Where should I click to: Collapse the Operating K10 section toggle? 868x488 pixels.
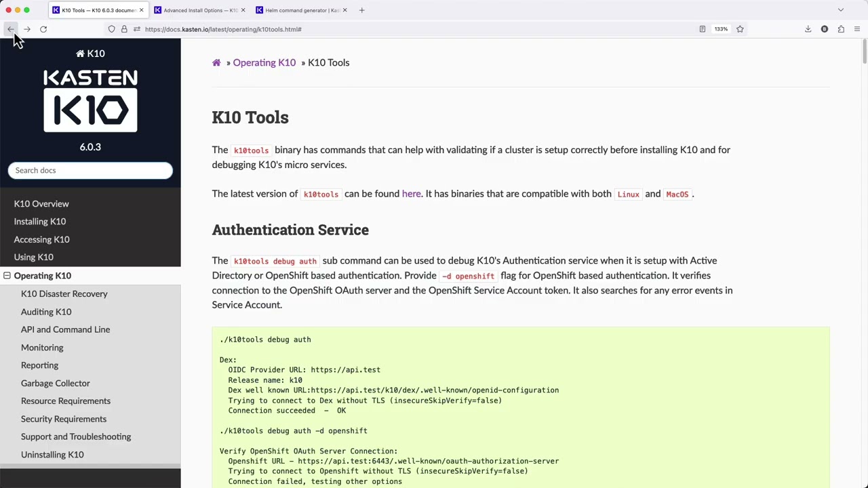click(x=7, y=276)
